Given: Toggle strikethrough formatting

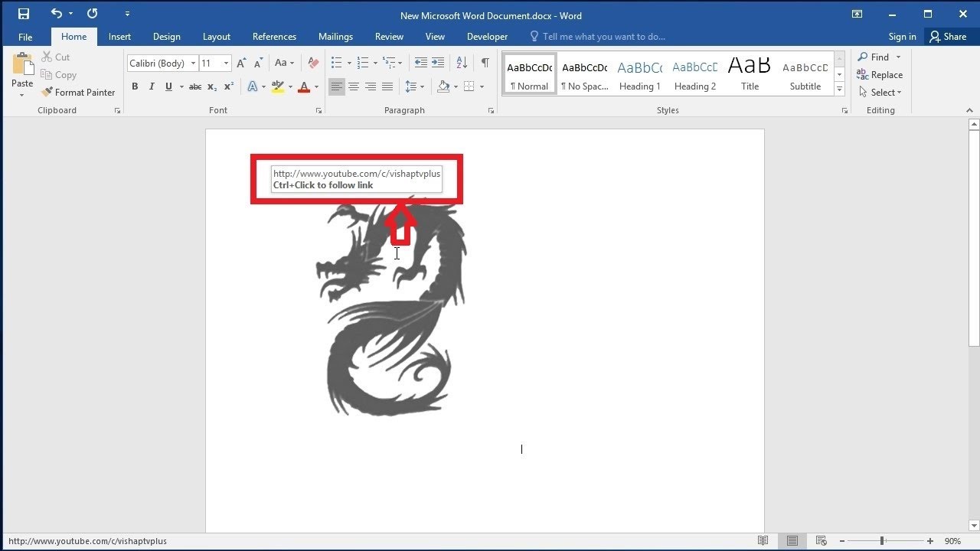Looking at the screenshot, I should 194,87.
